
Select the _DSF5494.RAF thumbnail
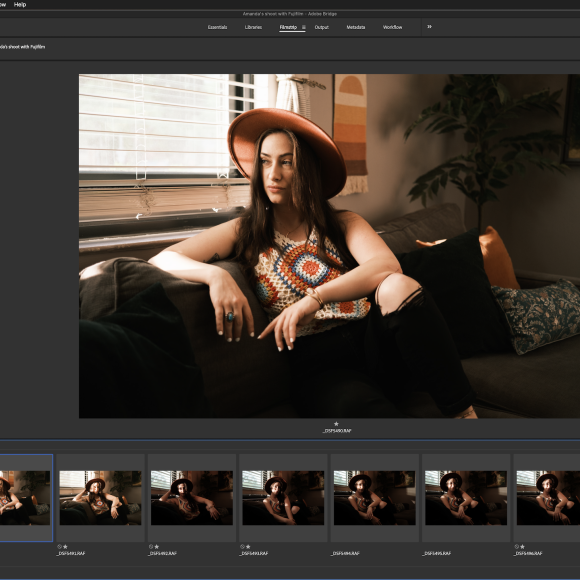point(374,498)
